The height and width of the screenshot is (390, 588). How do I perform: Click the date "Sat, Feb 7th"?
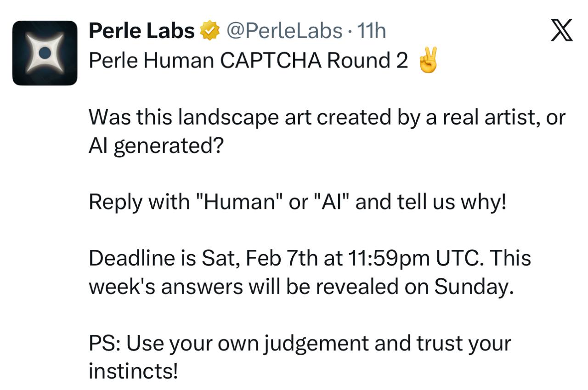[x=260, y=258]
